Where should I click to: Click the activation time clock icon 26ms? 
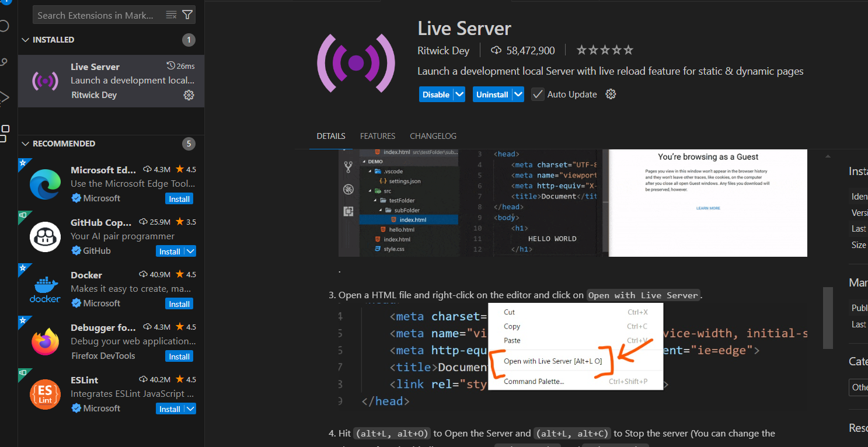click(x=170, y=65)
